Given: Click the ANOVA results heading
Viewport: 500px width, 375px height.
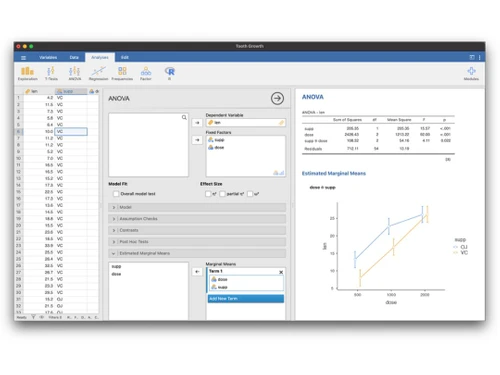Looking at the screenshot, I should tap(313, 97).
